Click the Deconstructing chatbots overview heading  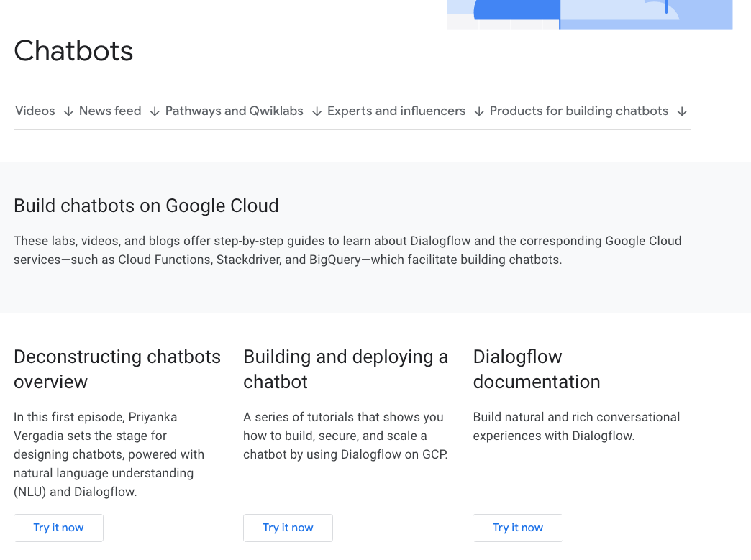pyautogui.click(x=117, y=369)
